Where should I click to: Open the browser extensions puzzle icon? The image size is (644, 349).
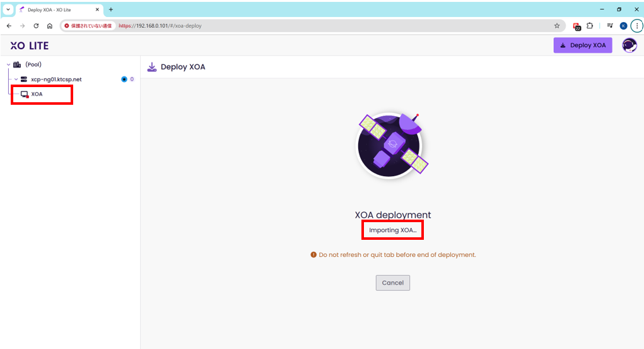pos(590,26)
